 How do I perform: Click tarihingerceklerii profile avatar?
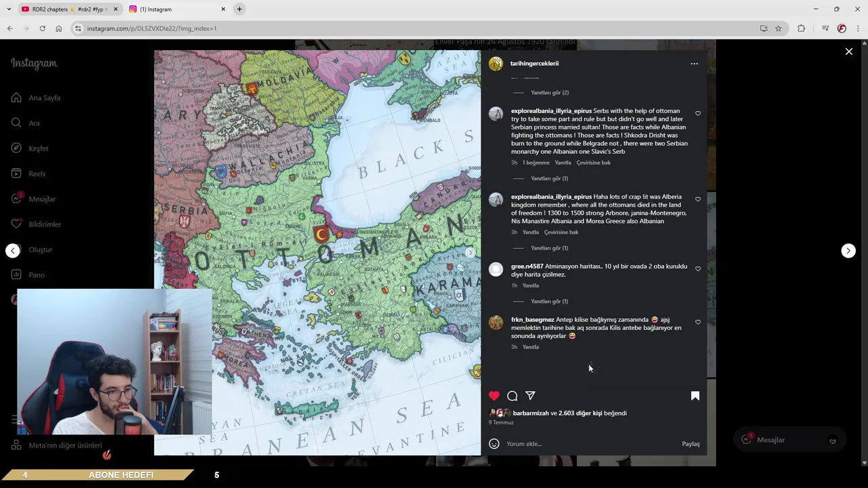click(496, 64)
